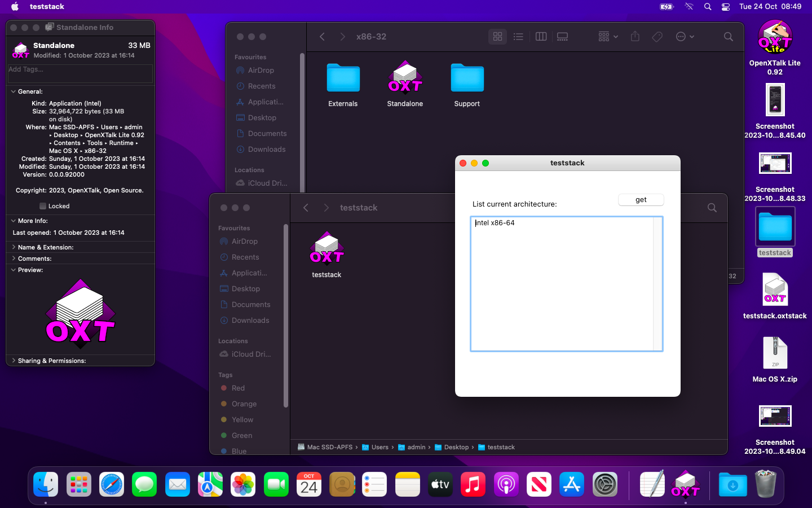Open the Support folder in x86-32 window
Screen dimensions: 812x508
pyautogui.click(x=467, y=78)
